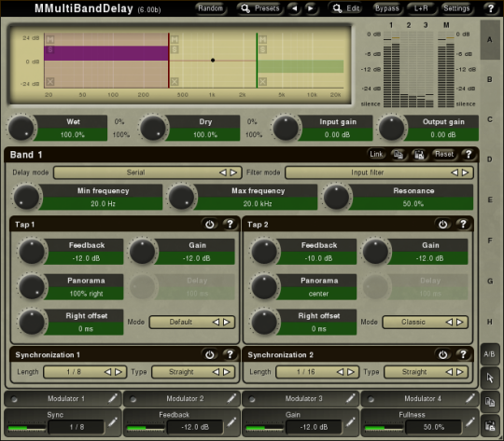504x441 pixels.
Task: Select preset slot B
Action: pyautogui.click(x=490, y=79)
